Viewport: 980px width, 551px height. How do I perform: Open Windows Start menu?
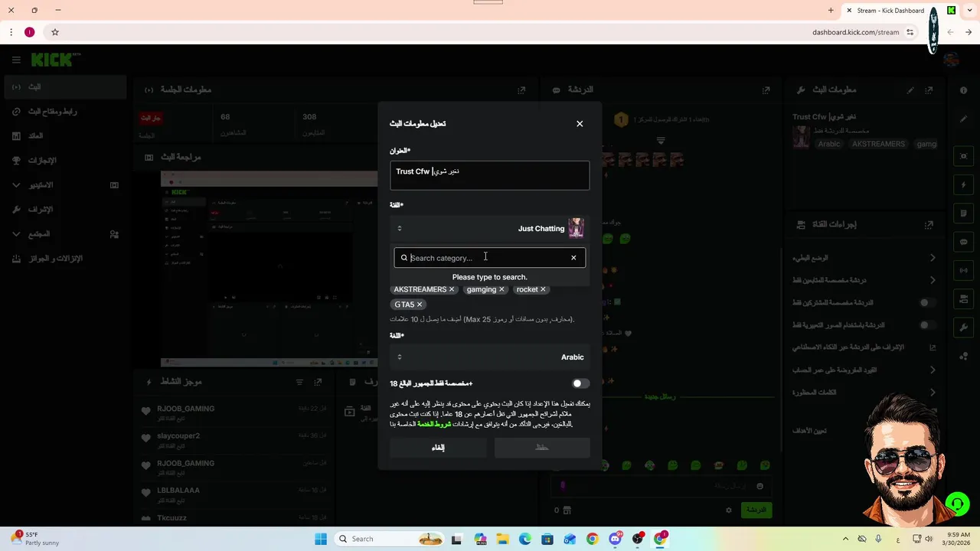[321, 539]
